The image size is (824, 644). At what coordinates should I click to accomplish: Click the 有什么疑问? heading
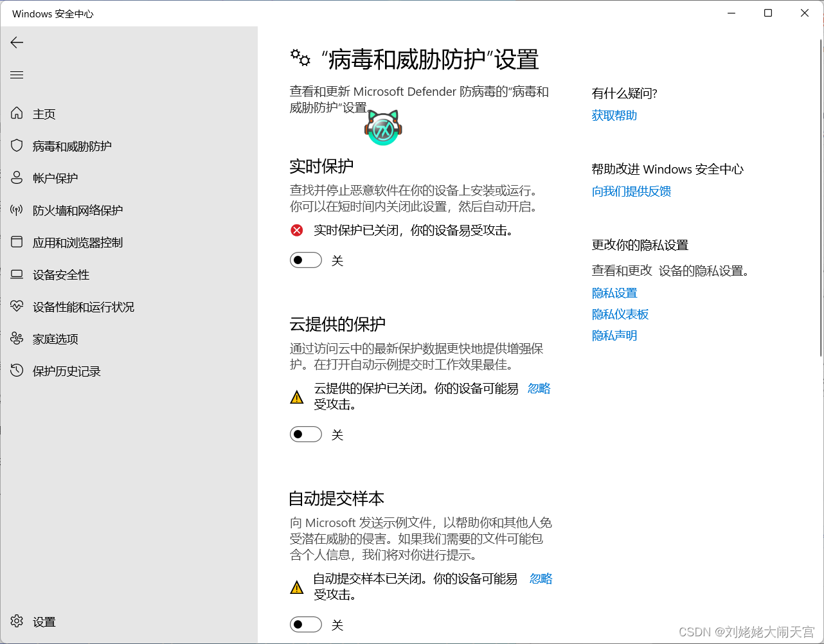coord(624,94)
